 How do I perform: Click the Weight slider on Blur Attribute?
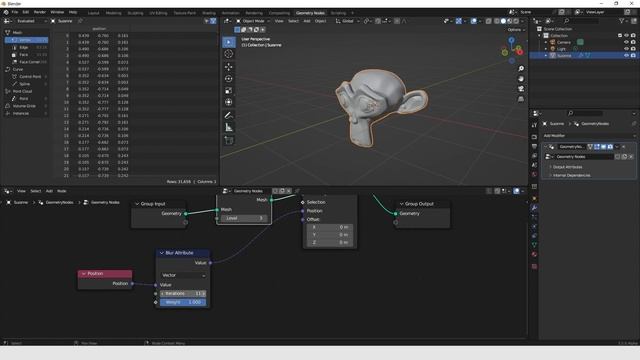(x=183, y=302)
